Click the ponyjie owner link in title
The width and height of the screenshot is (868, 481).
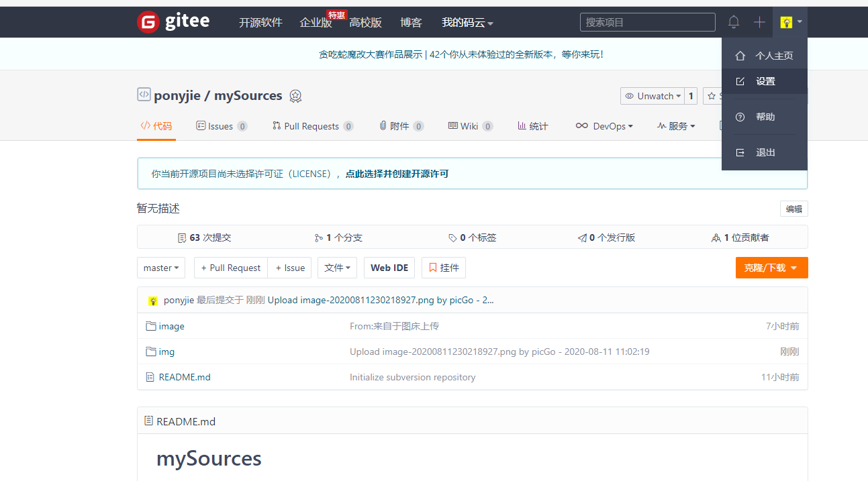(177, 95)
